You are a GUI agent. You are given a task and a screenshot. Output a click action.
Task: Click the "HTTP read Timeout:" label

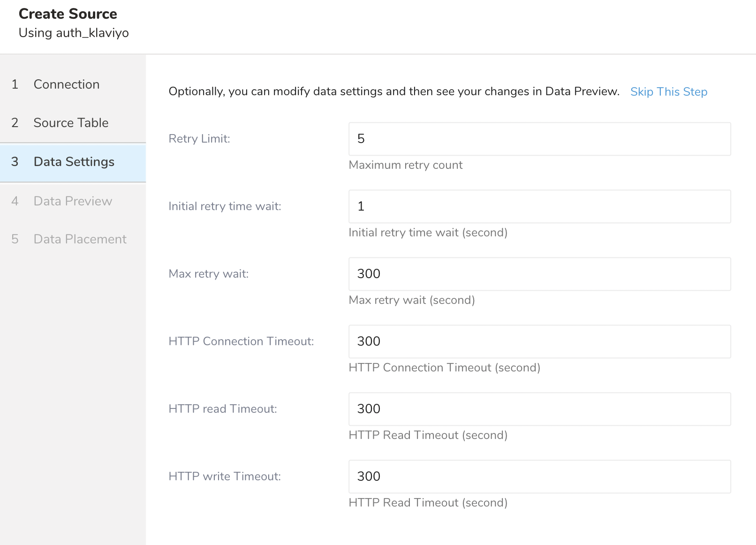click(x=223, y=409)
